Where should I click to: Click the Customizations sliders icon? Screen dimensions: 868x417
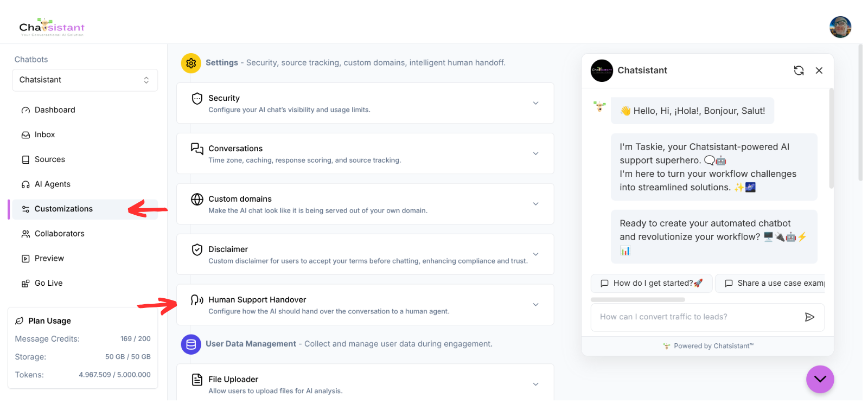(25, 209)
